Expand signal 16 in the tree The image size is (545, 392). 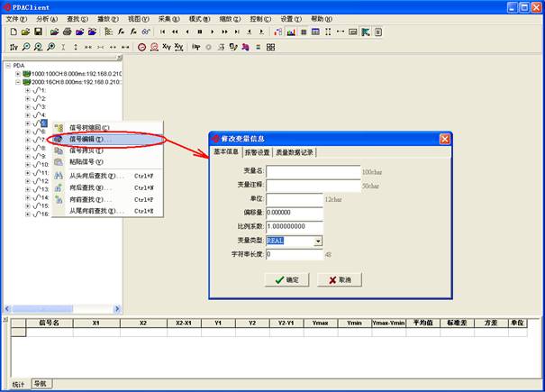28,214
